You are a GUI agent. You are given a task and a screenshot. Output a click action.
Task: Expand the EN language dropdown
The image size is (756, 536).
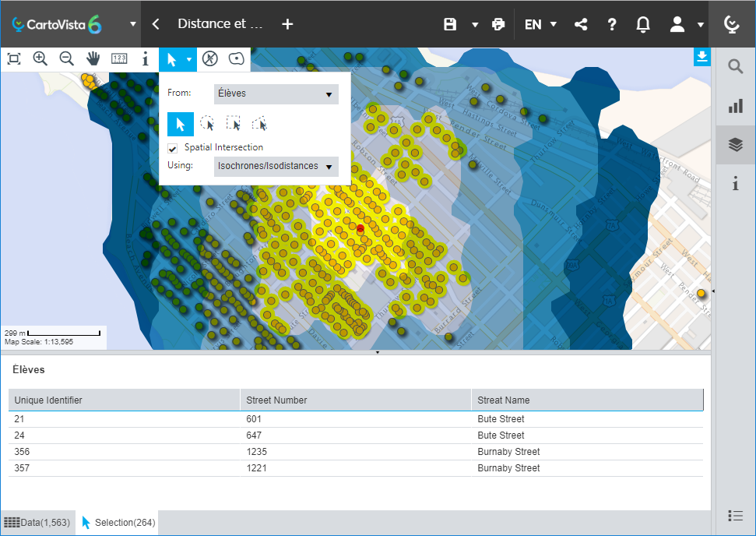point(540,24)
